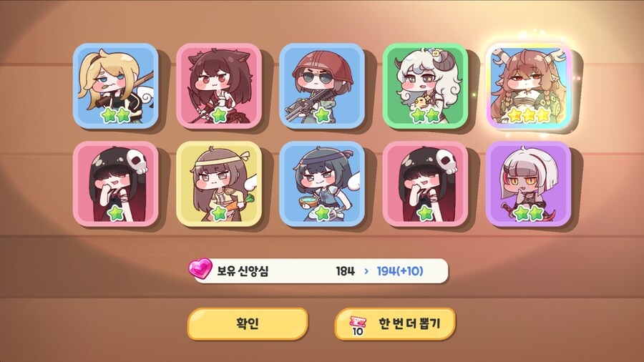Click the 보유 신앙심 faith points bar

[x=320, y=271]
